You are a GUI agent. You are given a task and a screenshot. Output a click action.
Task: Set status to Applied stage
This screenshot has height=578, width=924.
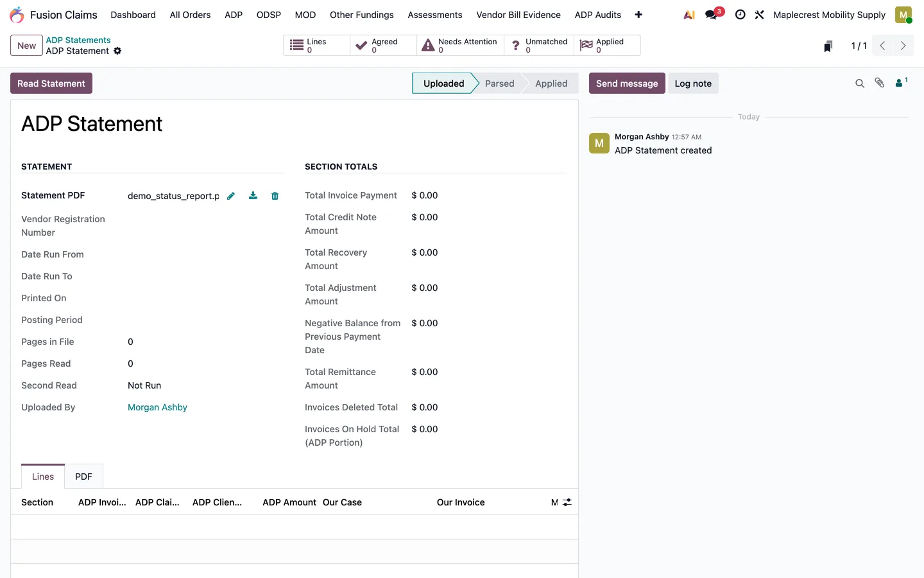551,83
